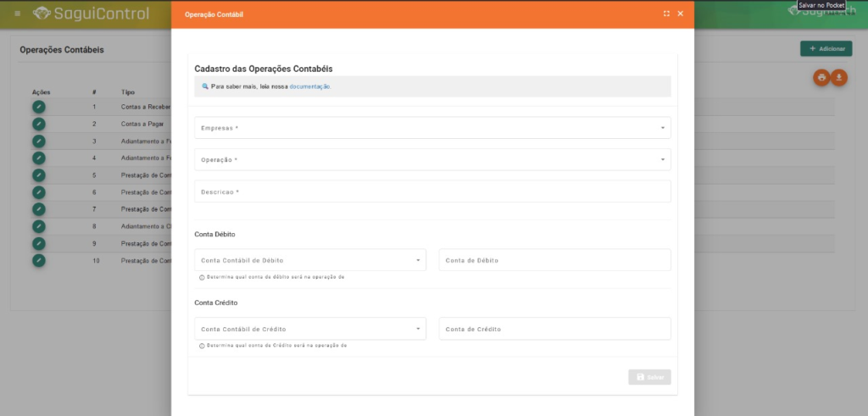Expand the Operação dropdown
The height and width of the screenshot is (416, 868).
tap(432, 159)
